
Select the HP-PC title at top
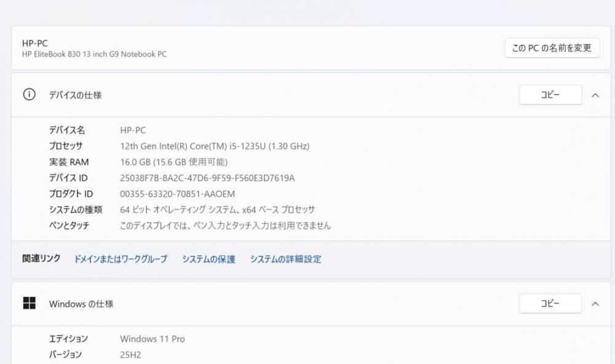[x=35, y=43]
